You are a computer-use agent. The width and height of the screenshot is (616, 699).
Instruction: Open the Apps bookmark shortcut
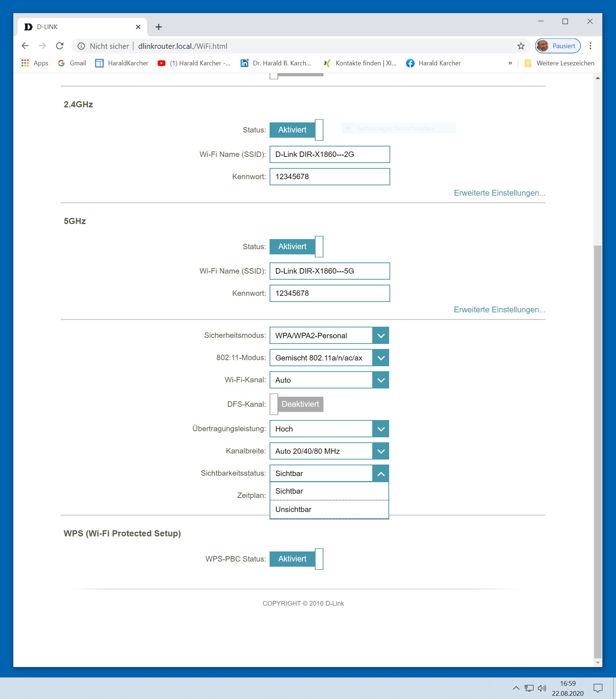[x=35, y=63]
